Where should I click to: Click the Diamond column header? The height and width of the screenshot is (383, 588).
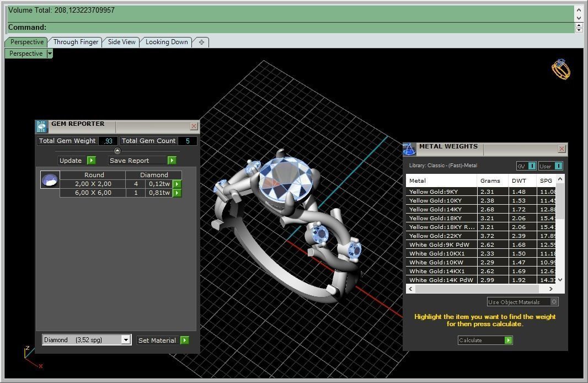click(x=154, y=175)
